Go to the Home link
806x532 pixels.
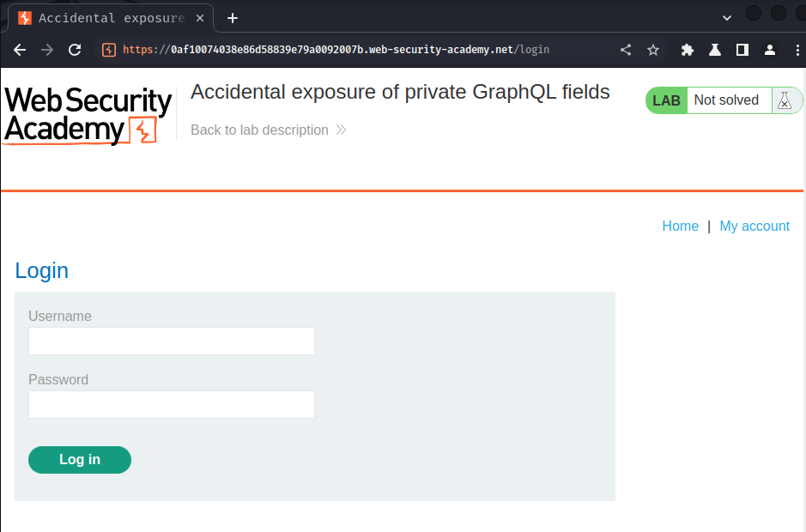[680, 227]
